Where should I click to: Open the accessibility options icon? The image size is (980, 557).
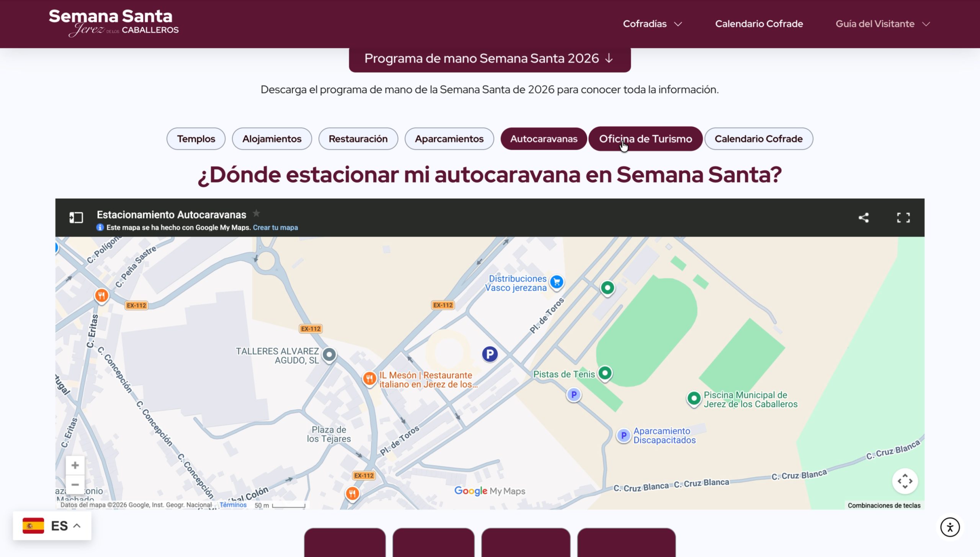(x=950, y=527)
